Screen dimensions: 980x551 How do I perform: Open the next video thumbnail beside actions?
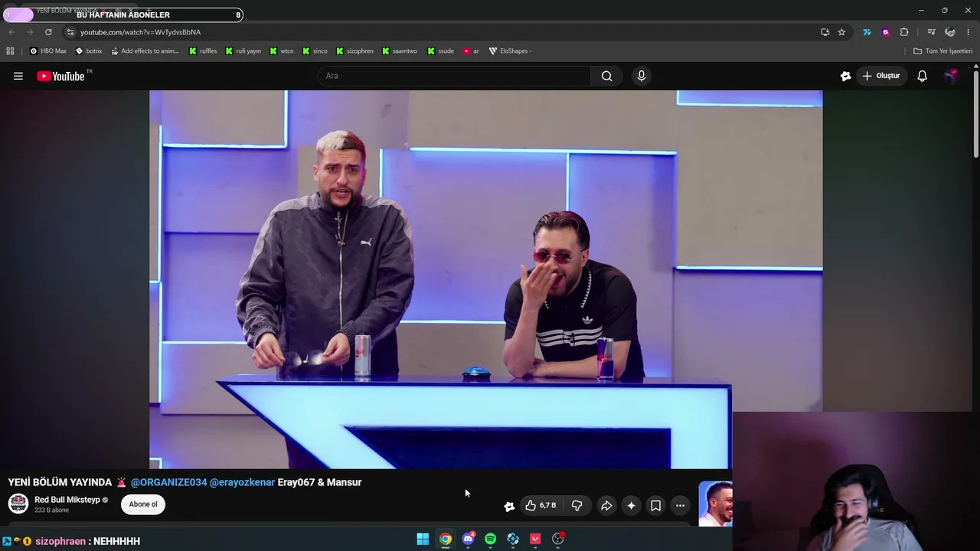[715, 504]
